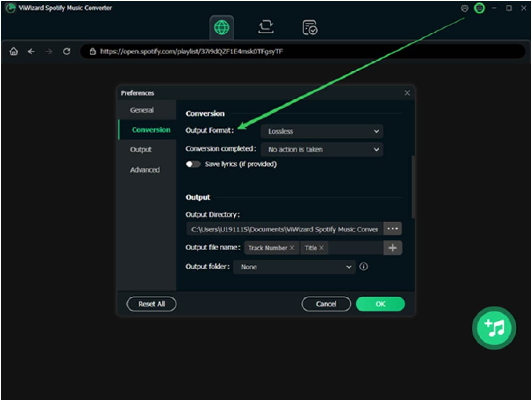Open the Conversion completed dropdown
Viewport: 532px width, 401px height.
322,149
